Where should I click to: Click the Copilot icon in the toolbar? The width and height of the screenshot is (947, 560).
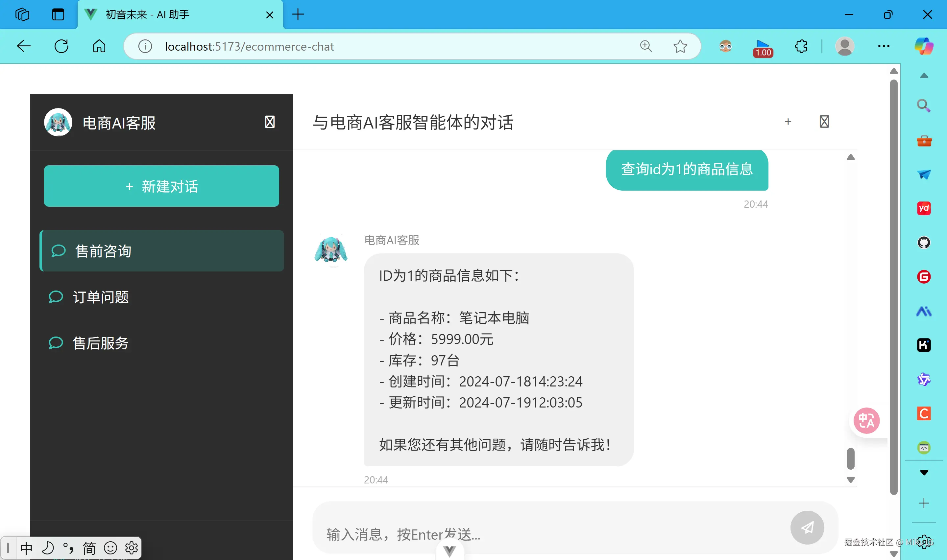(x=924, y=46)
